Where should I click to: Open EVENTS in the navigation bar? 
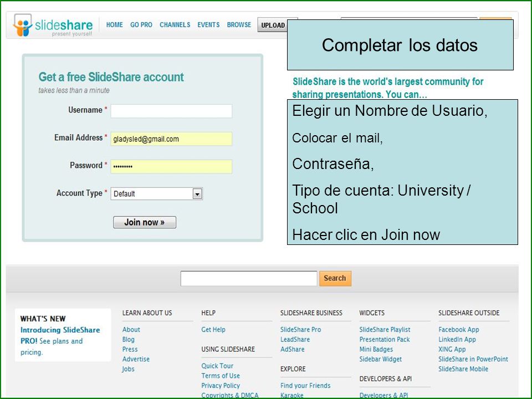pyautogui.click(x=208, y=25)
